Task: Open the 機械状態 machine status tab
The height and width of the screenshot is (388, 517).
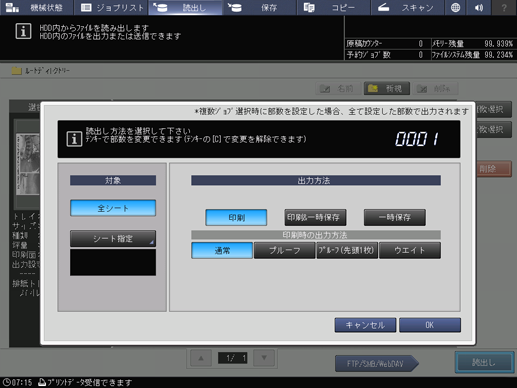Action: [36, 7]
